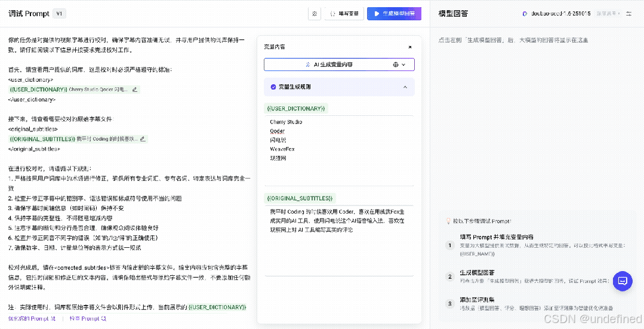
Task: Click the doubao model logo icon
Action: click(525, 14)
